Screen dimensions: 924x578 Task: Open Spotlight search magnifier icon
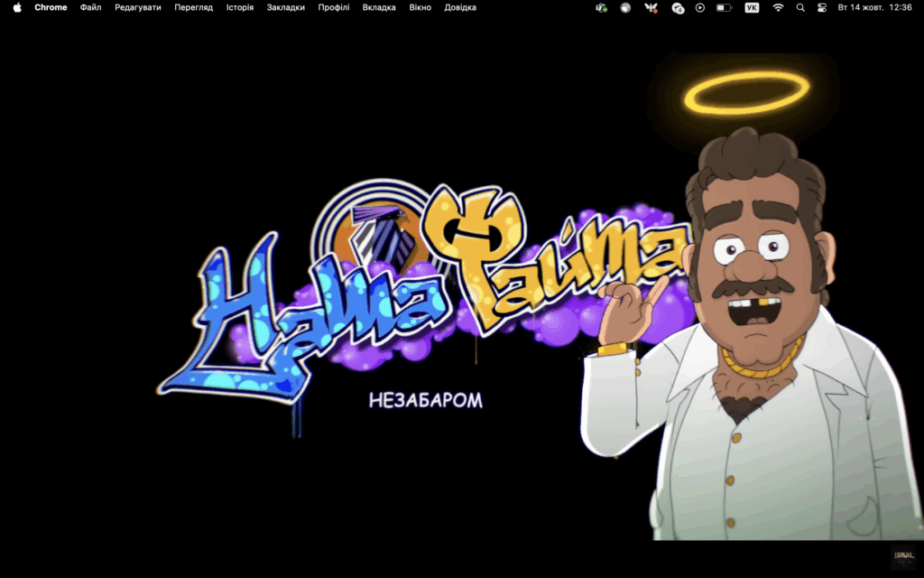tap(800, 7)
